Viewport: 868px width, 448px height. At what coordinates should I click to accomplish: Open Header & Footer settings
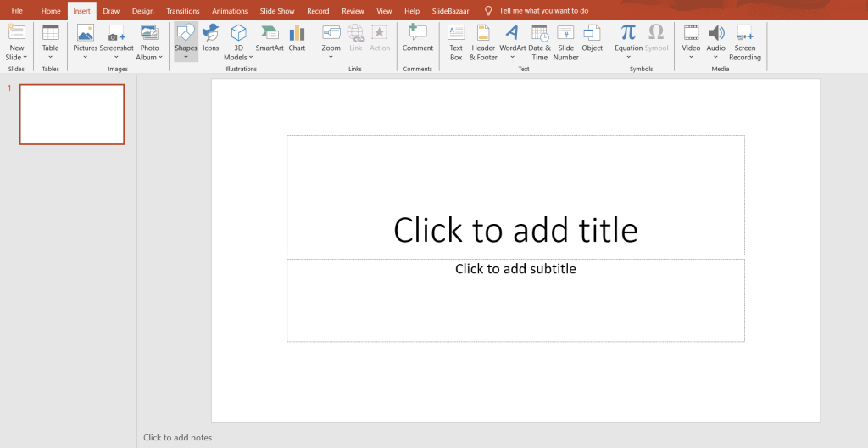tap(484, 42)
